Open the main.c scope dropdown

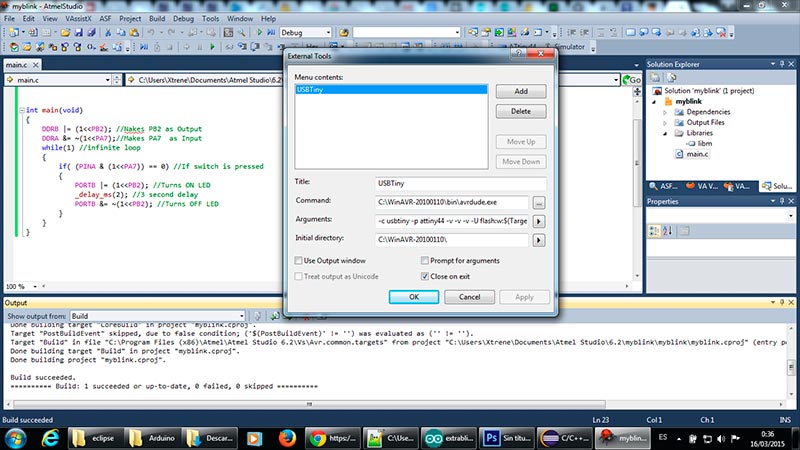tap(108, 80)
